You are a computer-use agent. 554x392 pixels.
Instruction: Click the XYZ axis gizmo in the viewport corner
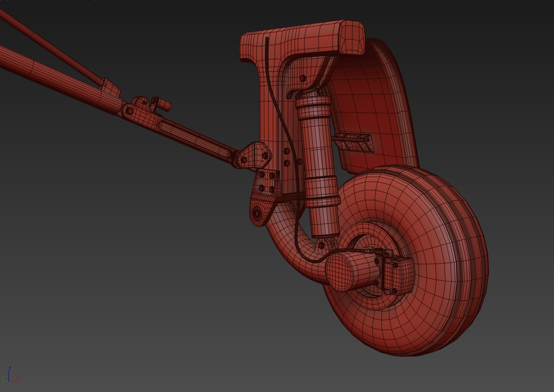[10, 375]
